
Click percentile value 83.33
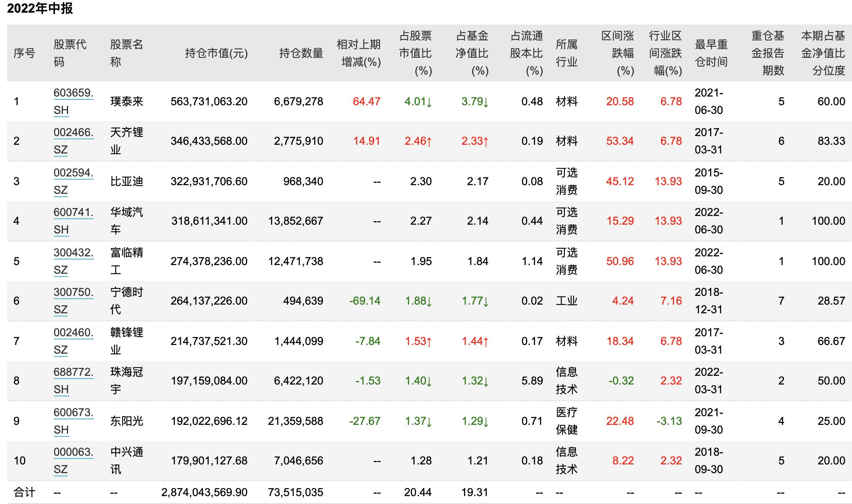(831, 141)
